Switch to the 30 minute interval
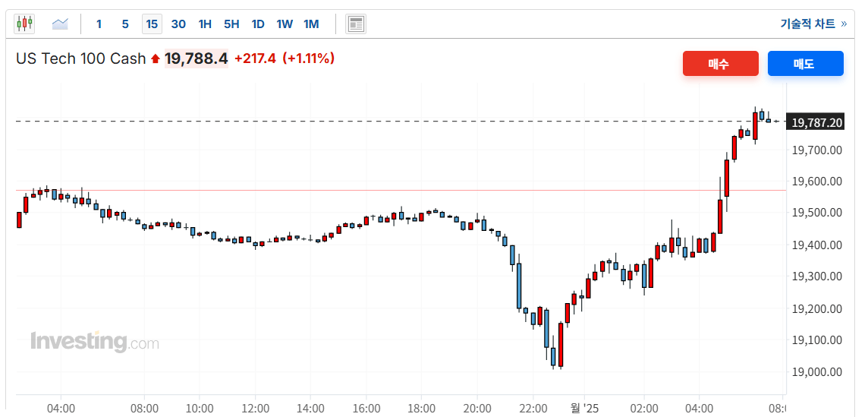The height and width of the screenshot is (417, 868). click(178, 24)
